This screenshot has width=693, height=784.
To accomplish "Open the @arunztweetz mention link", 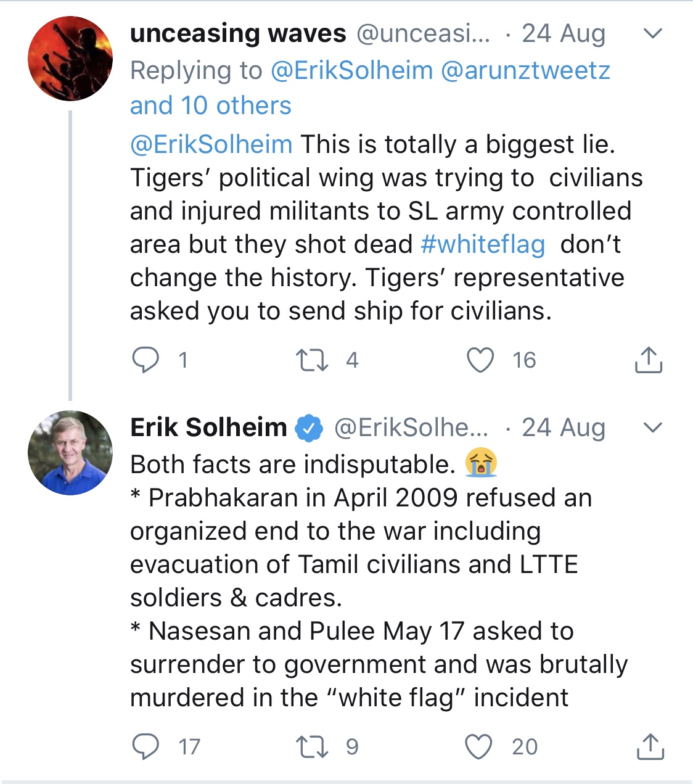I will 525,70.
